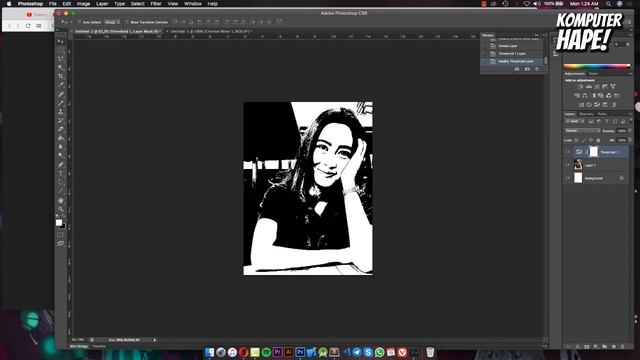The height and width of the screenshot is (360, 640).
Task: Open the layer blend mode dropdown
Action: pyautogui.click(x=582, y=131)
